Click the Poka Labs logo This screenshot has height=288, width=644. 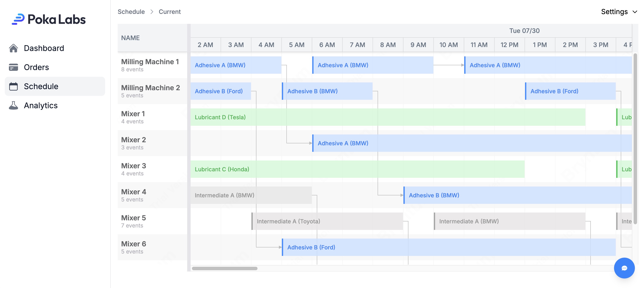[49, 20]
